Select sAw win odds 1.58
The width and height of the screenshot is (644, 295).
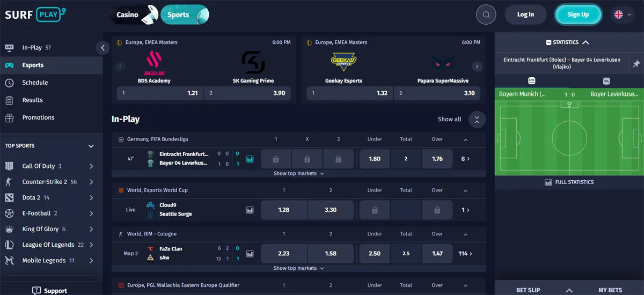(331, 254)
